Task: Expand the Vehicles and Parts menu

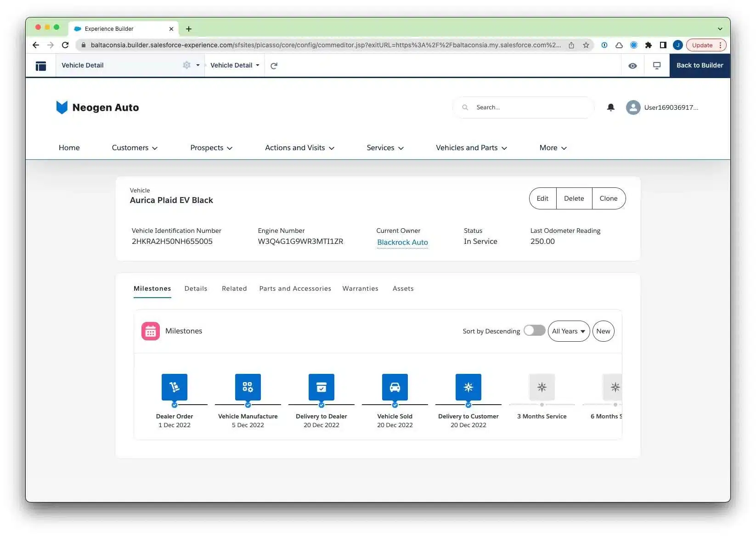Action: point(471,148)
